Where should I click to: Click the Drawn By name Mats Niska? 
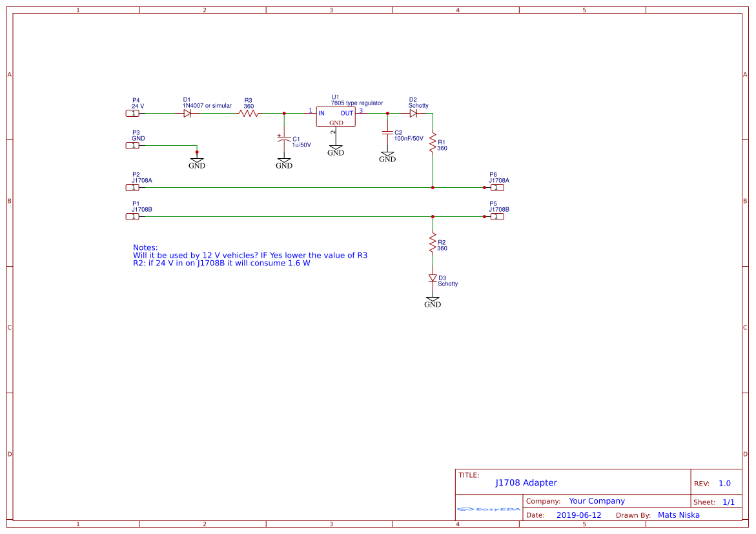coord(679,515)
